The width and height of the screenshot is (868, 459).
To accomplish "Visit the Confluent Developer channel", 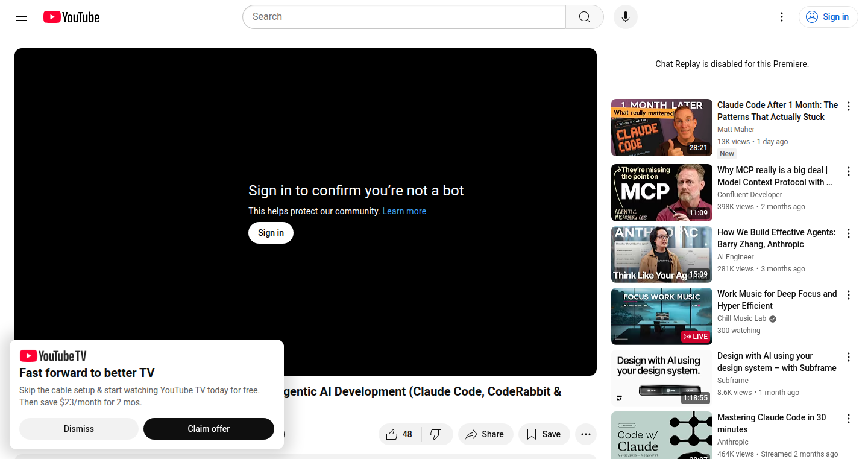I will tap(750, 195).
